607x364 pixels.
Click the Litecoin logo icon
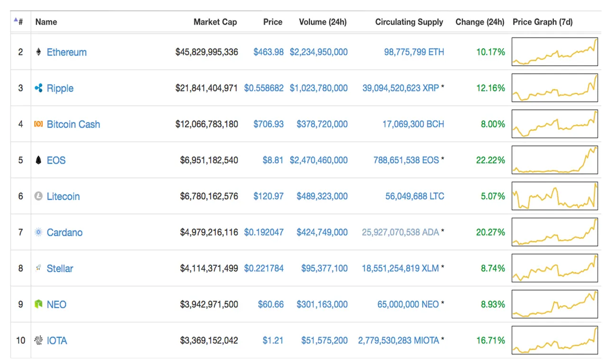[x=38, y=196]
